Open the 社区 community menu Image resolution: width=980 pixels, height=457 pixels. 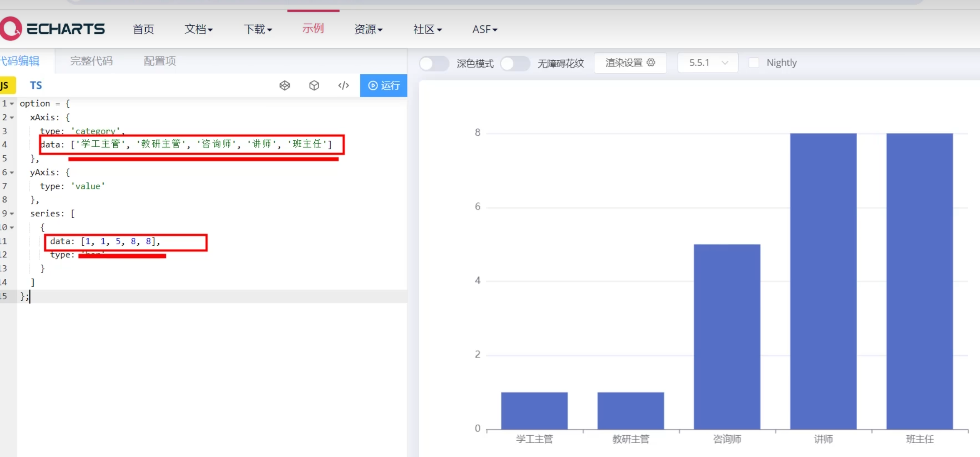click(427, 29)
